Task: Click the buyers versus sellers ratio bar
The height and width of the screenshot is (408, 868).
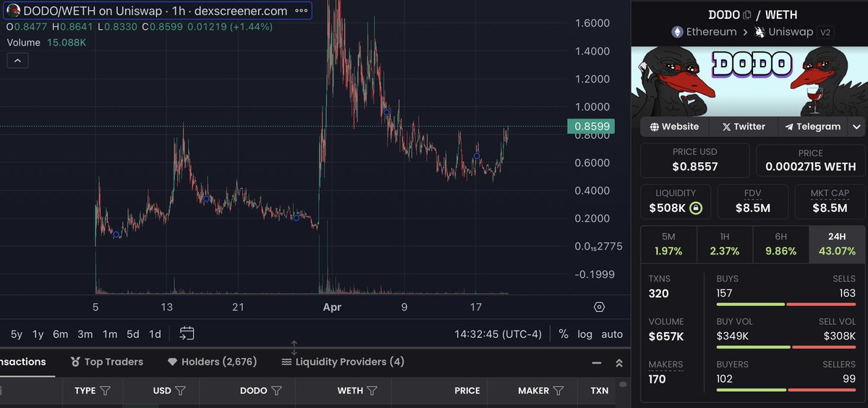Action: click(x=786, y=390)
